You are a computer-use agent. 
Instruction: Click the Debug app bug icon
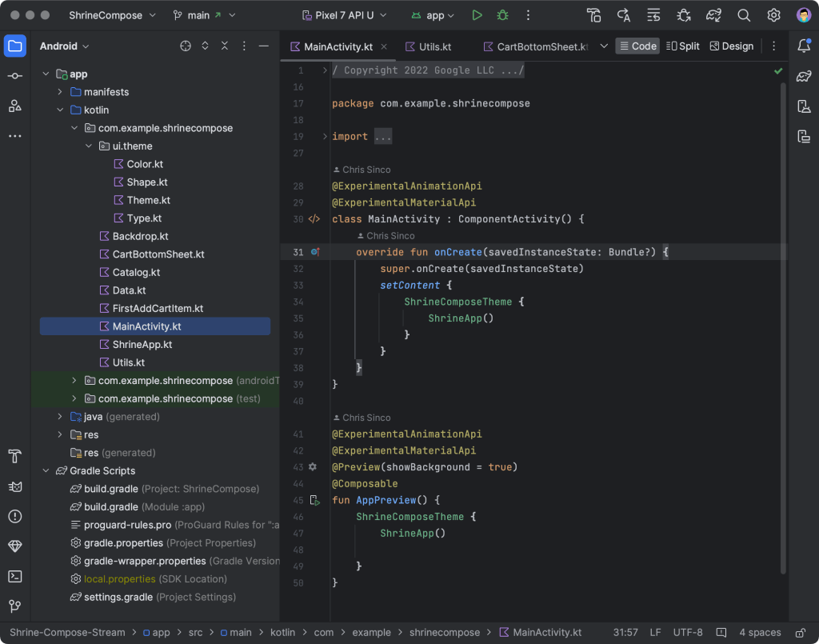click(x=502, y=15)
